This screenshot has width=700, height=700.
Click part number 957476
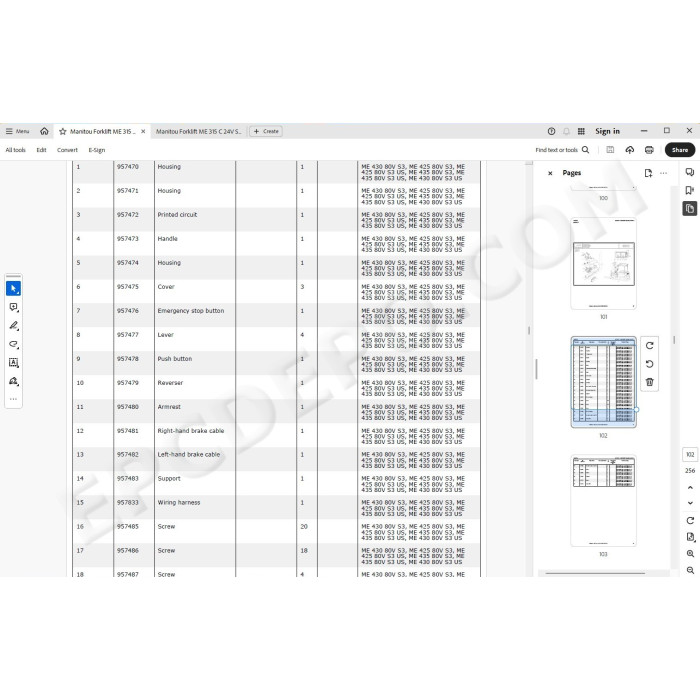(x=128, y=311)
